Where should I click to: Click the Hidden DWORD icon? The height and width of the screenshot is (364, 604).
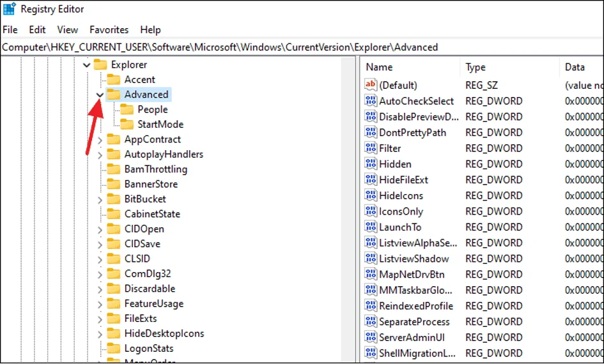pos(371,163)
